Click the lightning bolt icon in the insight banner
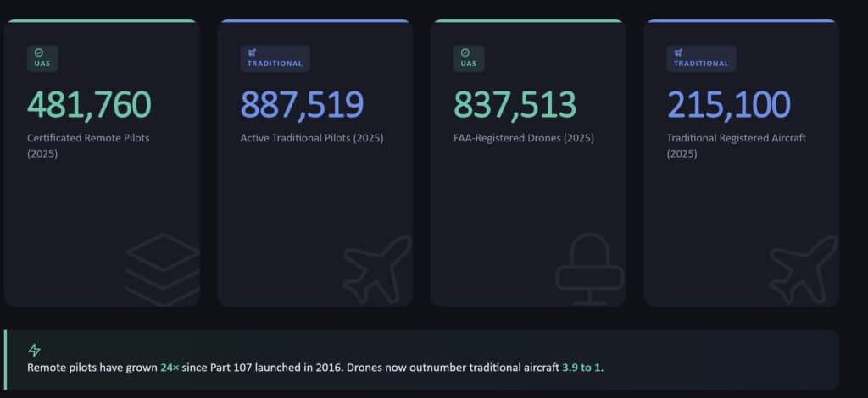Screen dimensions: 868x398 point(34,350)
